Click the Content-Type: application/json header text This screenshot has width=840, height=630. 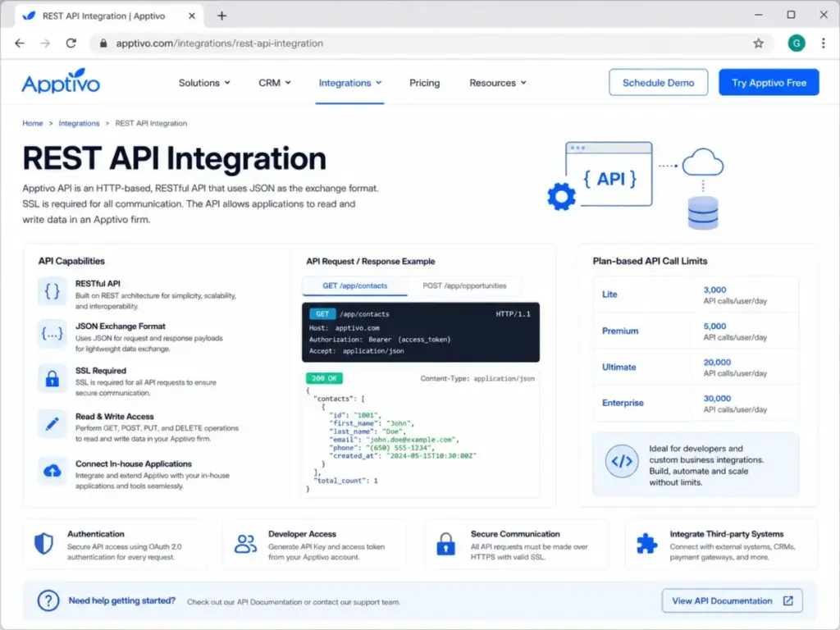click(477, 378)
